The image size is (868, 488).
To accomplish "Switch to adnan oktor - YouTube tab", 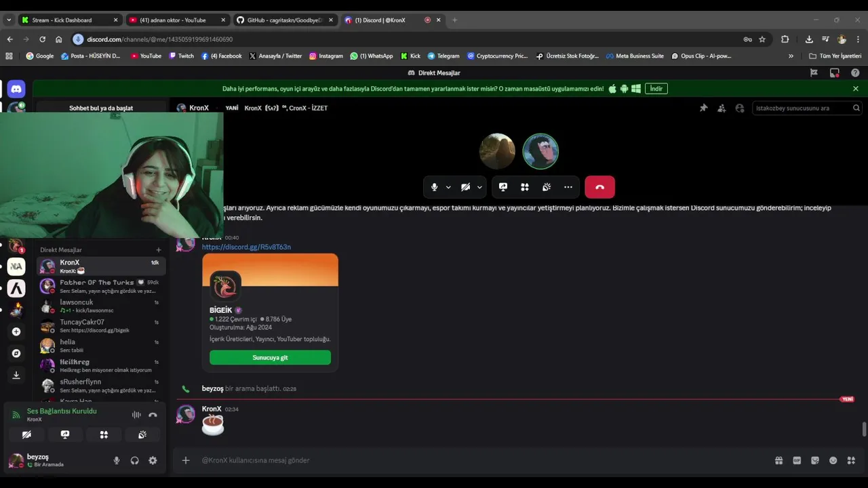I will 176,20.
